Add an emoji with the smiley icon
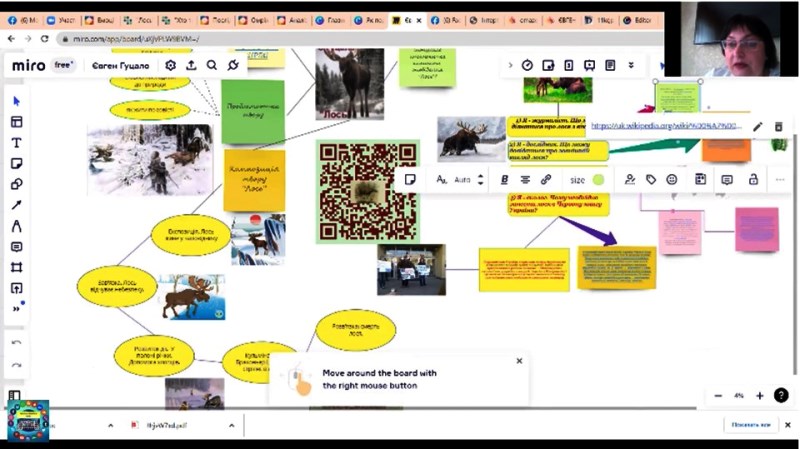The height and width of the screenshot is (449, 800). (672, 180)
